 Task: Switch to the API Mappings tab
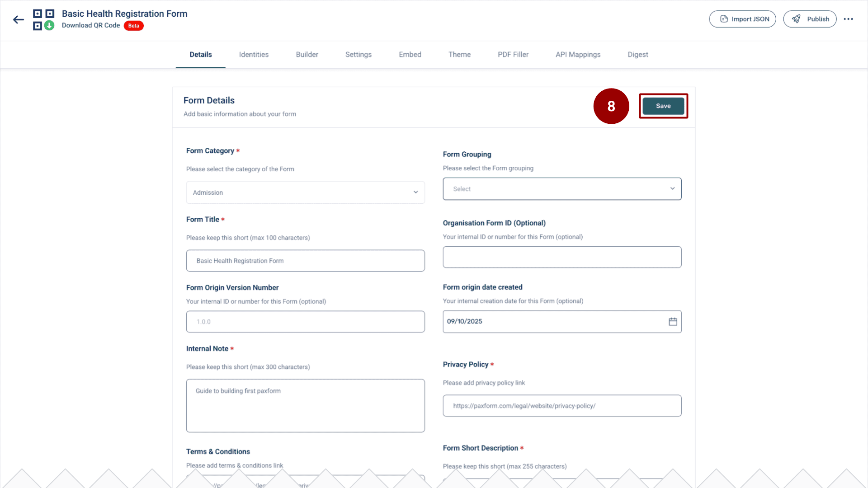pos(578,54)
